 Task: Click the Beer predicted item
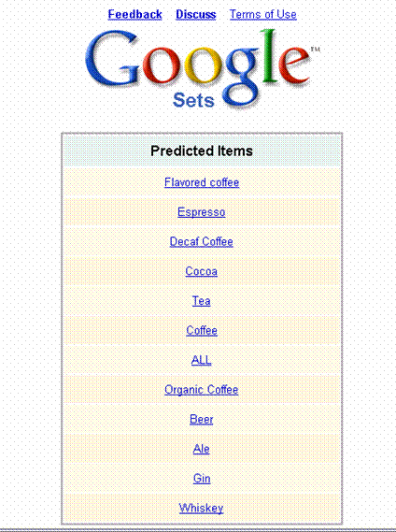(202, 420)
